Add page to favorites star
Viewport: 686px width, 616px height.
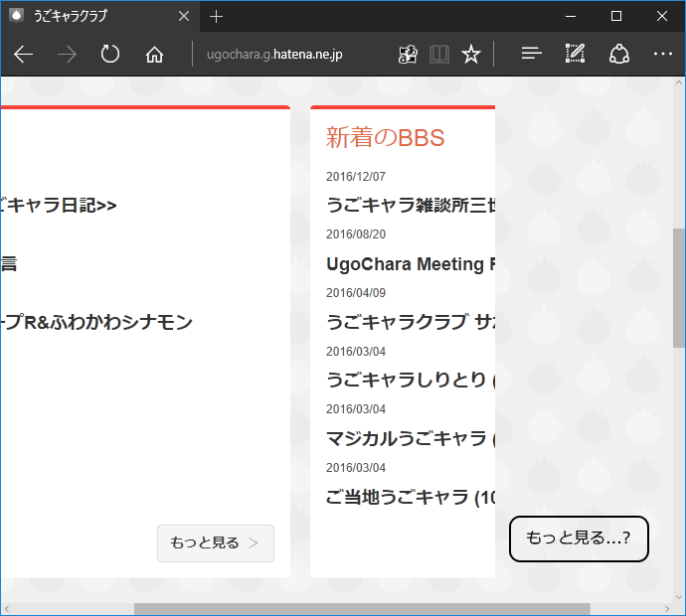(470, 55)
